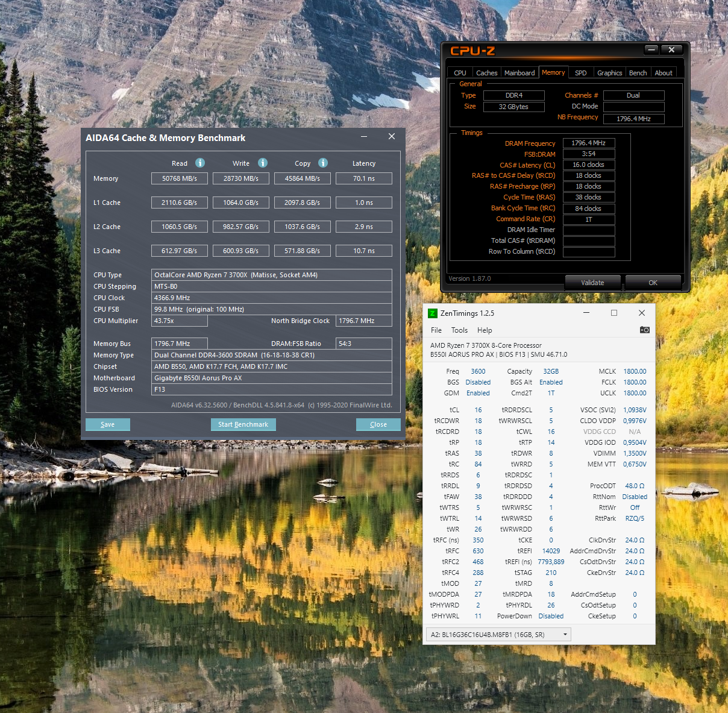Click the L1 Cache read value 2110.6 GB/s

click(x=180, y=203)
